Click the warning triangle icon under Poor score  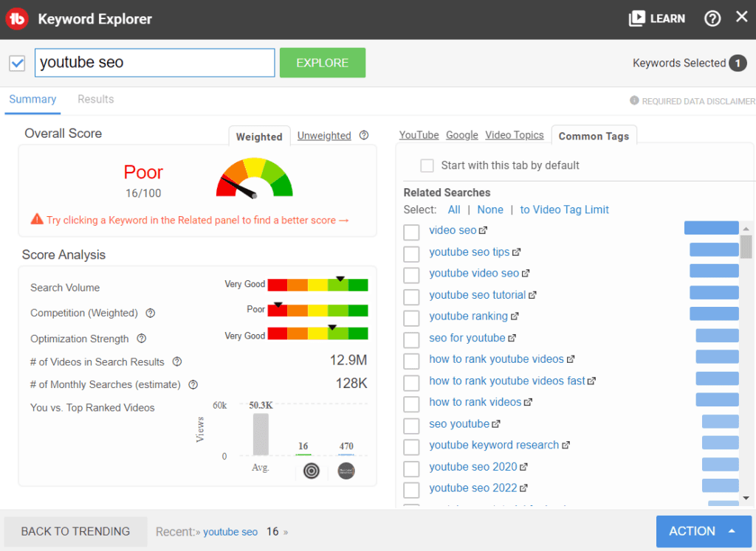coord(37,219)
